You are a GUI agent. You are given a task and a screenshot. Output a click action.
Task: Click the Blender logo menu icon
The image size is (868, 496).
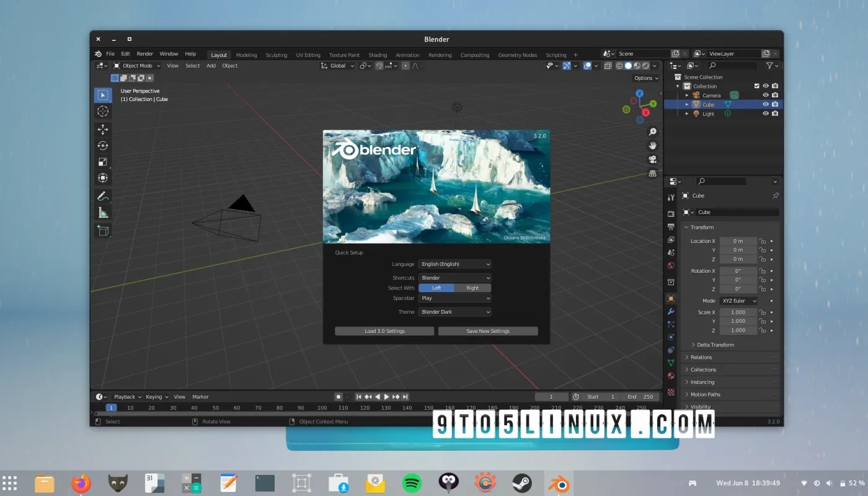tap(98, 54)
